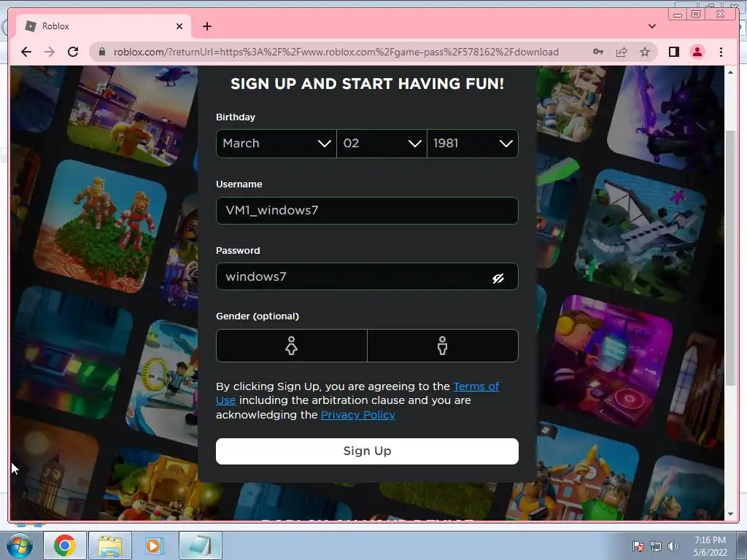Click the Chrome taskbar icon
The image size is (747, 560).
point(65,545)
